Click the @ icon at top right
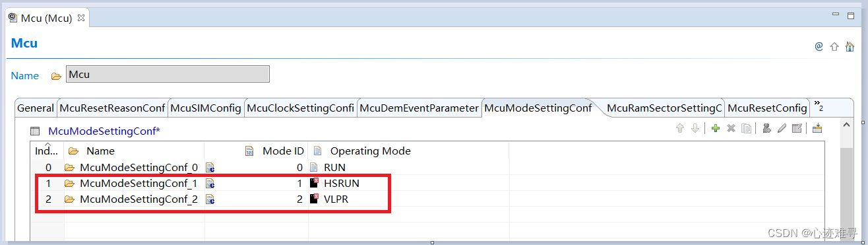The image size is (868, 245). tap(819, 46)
